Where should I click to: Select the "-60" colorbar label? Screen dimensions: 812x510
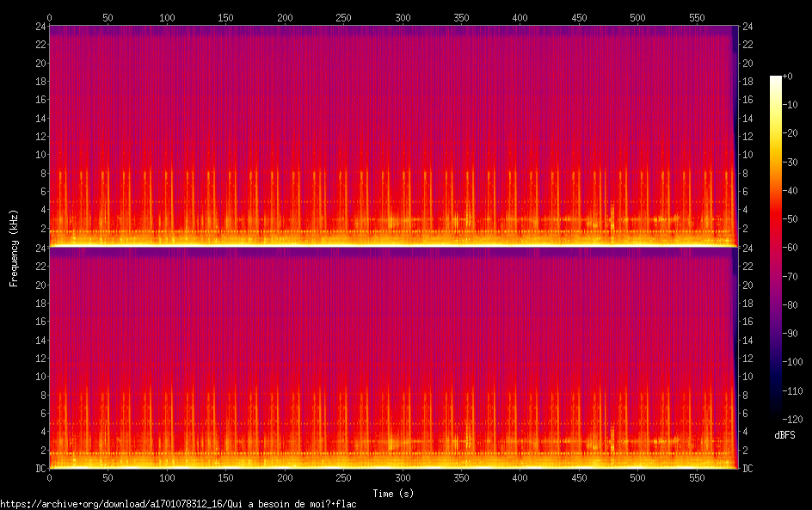point(790,248)
